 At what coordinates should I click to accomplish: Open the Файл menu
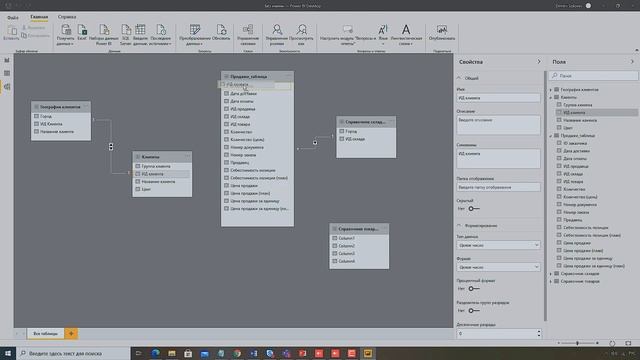click(13, 17)
